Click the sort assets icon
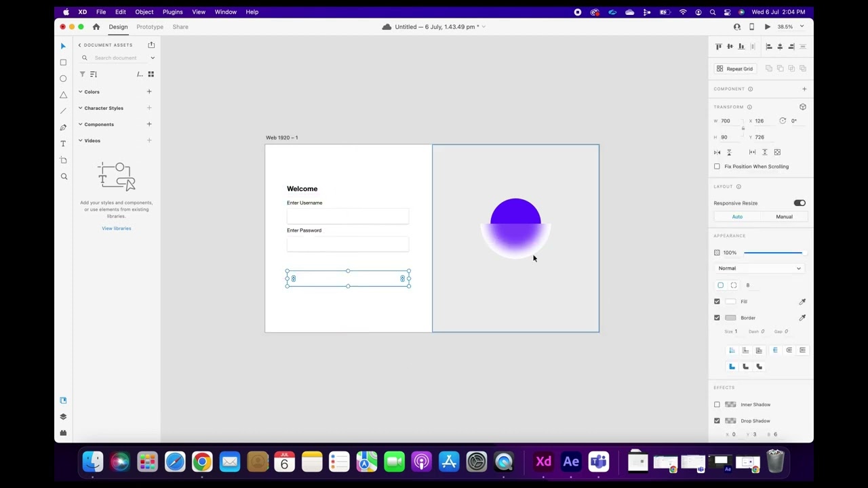868x488 pixels. (x=94, y=74)
